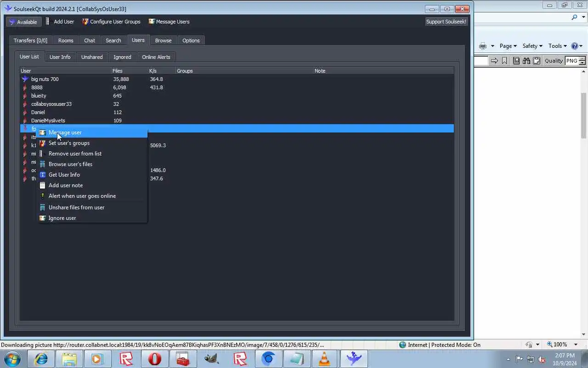Image resolution: width=588 pixels, height=368 pixels.
Task: Click the print icon in the browser window
Action: pos(483,46)
